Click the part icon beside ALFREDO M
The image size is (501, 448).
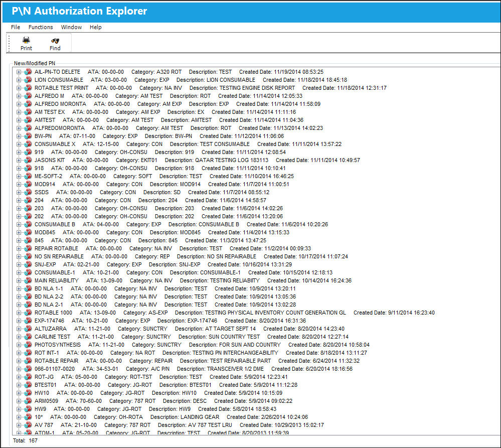28,95
